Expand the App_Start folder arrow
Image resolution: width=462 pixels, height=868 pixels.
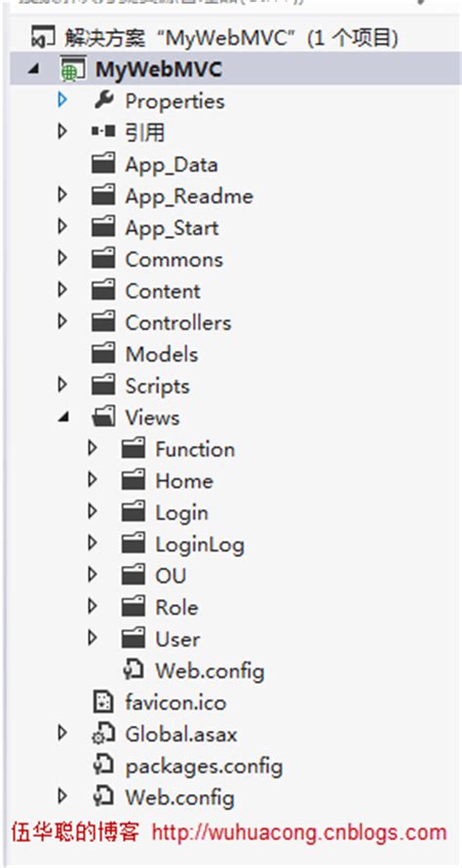(x=62, y=227)
